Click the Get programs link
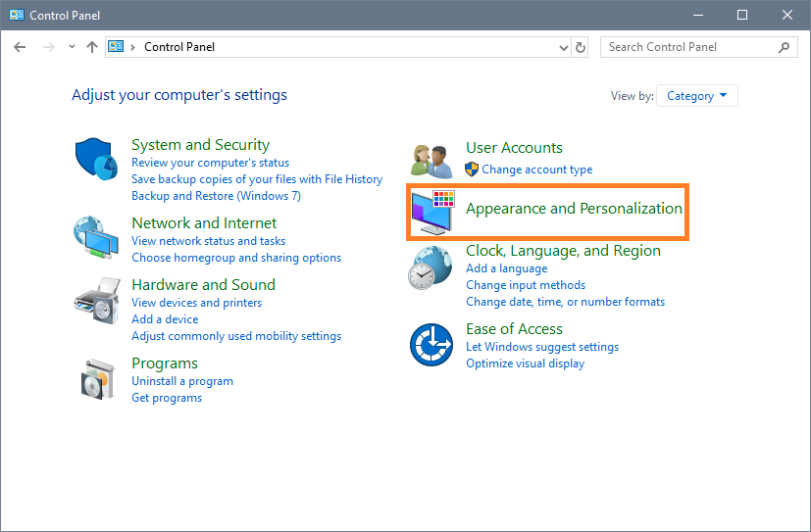 point(167,398)
